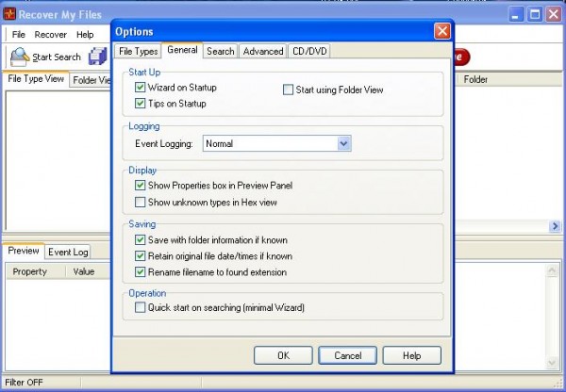Click the Start Search magnifier icon
Screen dimensions: 566x392
(x=20, y=57)
